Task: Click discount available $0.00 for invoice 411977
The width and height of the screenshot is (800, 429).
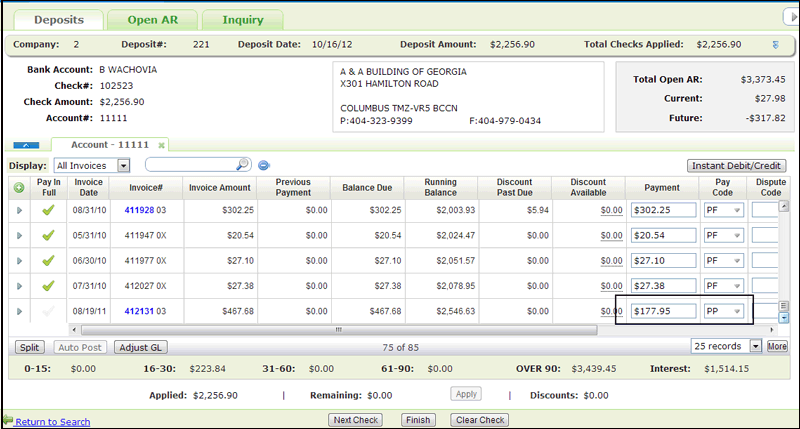Action: (611, 261)
